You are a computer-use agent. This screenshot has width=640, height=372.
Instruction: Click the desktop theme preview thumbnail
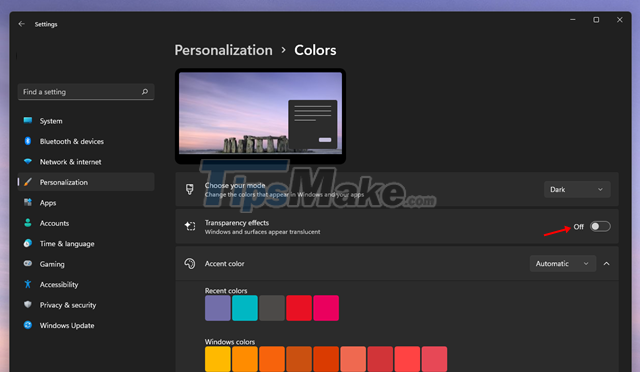pyautogui.click(x=260, y=116)
